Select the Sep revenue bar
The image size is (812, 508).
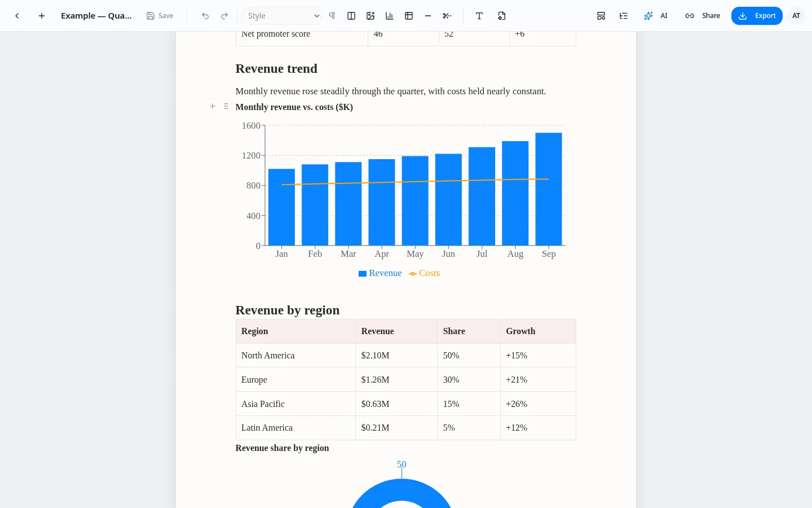pyautogui.click(x=549, y=189)
